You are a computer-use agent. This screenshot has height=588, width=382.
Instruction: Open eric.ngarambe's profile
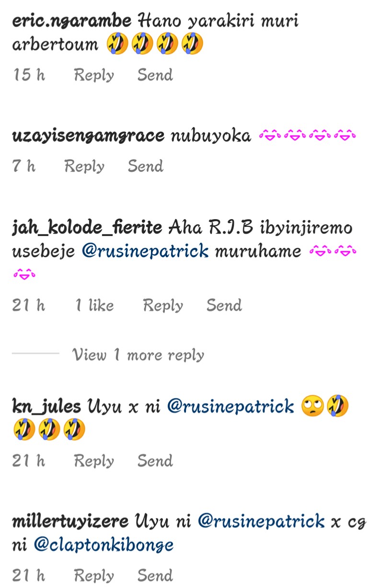pos(71,21)
